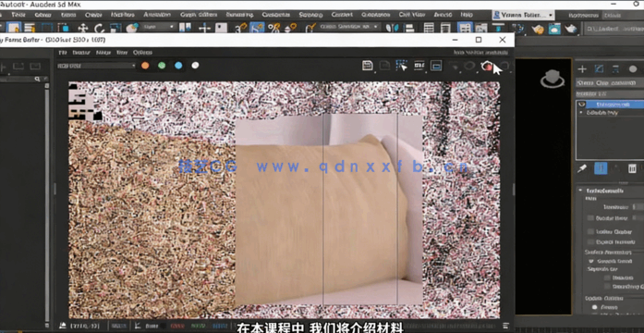The height and width of the screenshot is (333, 644).
Task: Activate the Select and Scale tool
Action: click(x=115, y=28)
